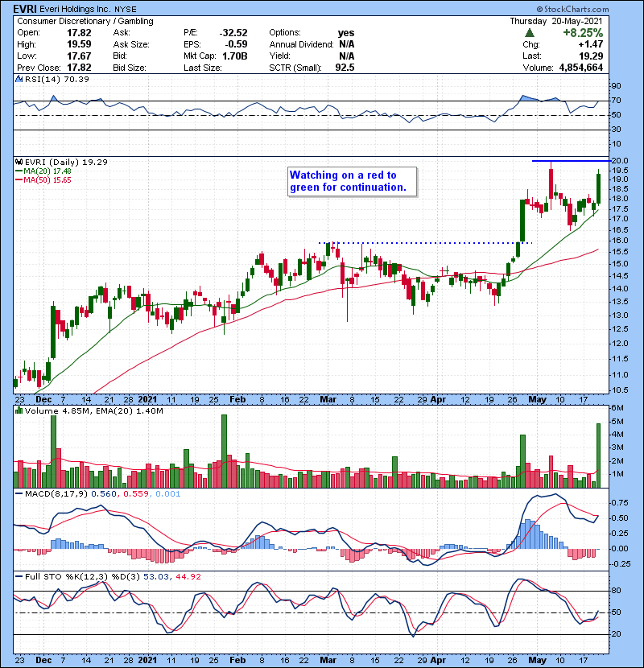Click the EVRI ticker symbol in header
This screenshot has height=668, width=644.
(x=26, y=9)
